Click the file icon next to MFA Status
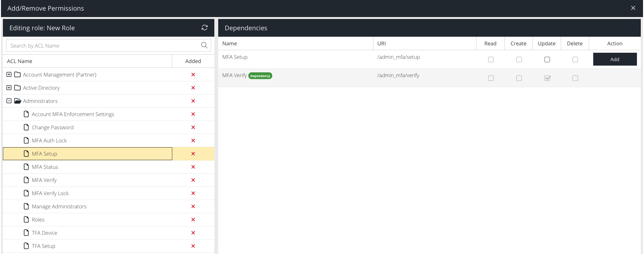 pos(26,167)
